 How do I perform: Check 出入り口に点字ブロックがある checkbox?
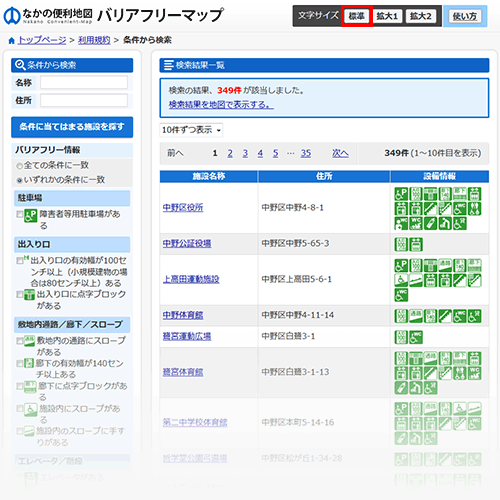(20, 294)
